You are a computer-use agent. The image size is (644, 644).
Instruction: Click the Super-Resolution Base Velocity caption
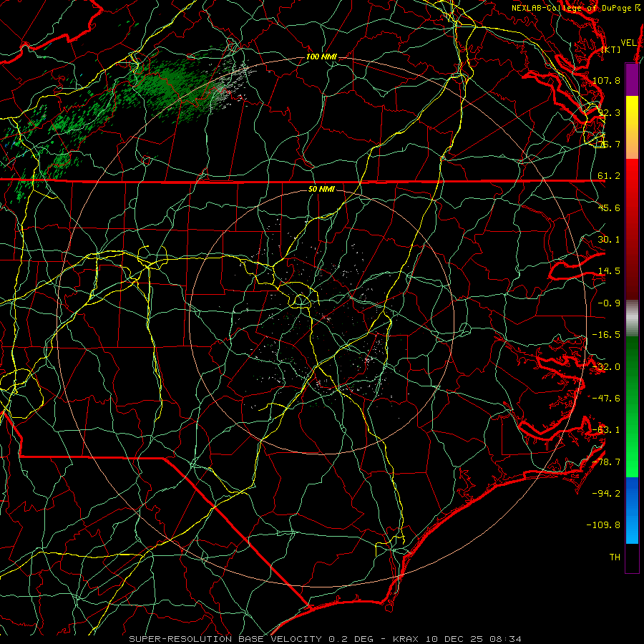[x=326, y=639]
